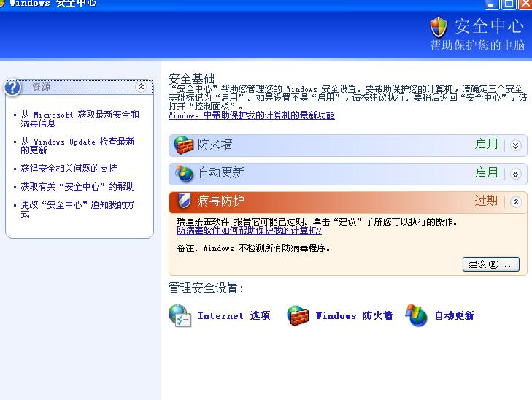Click the question mark help icon by 资源
This screenshot has width=532, height=400.
[x=12, y=87]
